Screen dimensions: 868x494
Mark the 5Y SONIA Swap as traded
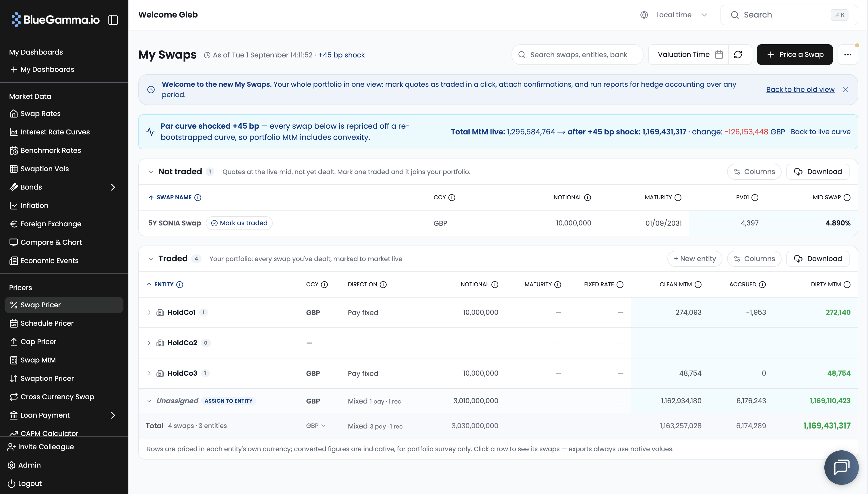[x=239, y=223]
